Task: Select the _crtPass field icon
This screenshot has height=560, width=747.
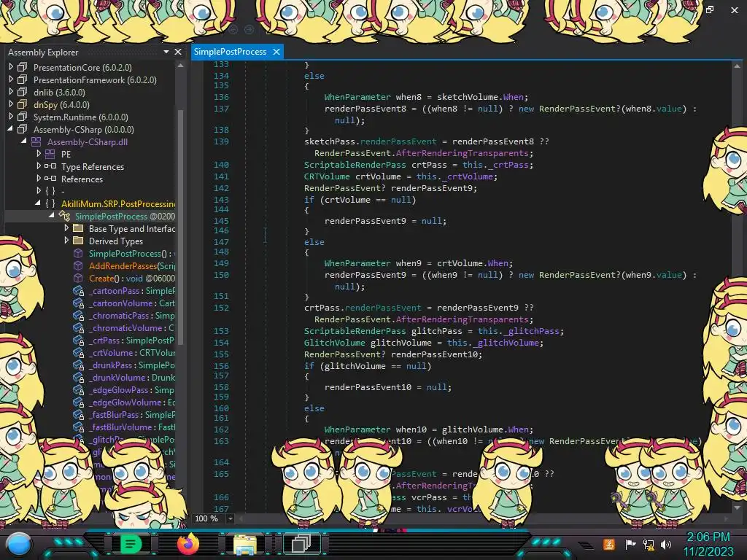Action: pos(79,341)
